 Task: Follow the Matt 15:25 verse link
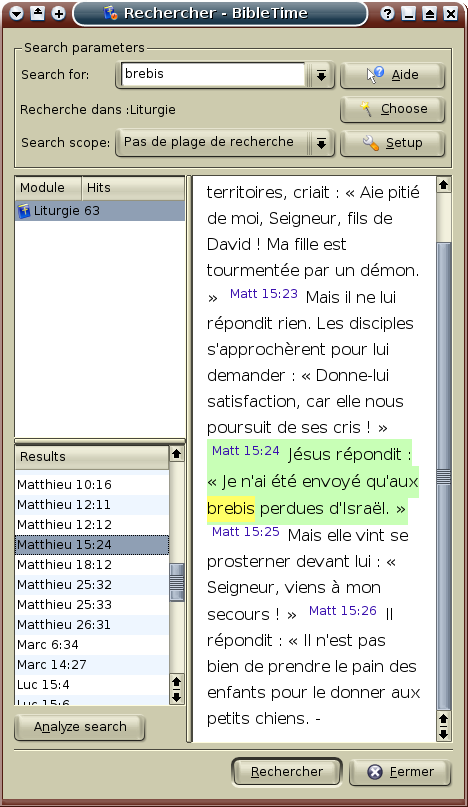pyautogui.click(x=246, y=532)
